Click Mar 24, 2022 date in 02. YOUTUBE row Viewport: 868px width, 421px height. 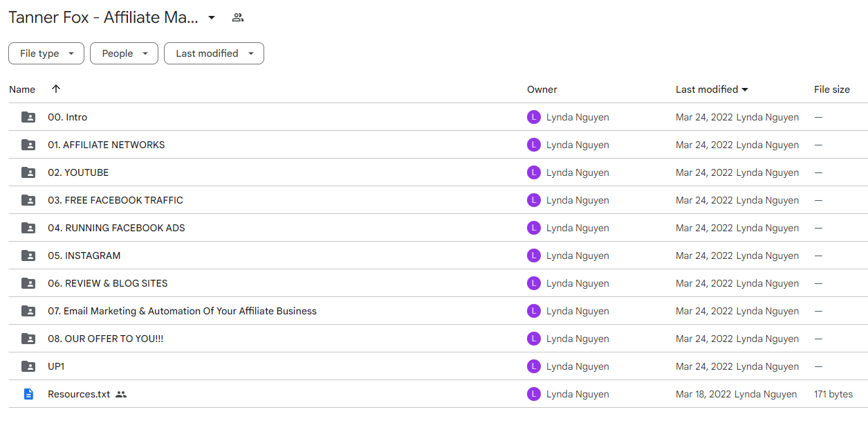(x=704, y=172)
